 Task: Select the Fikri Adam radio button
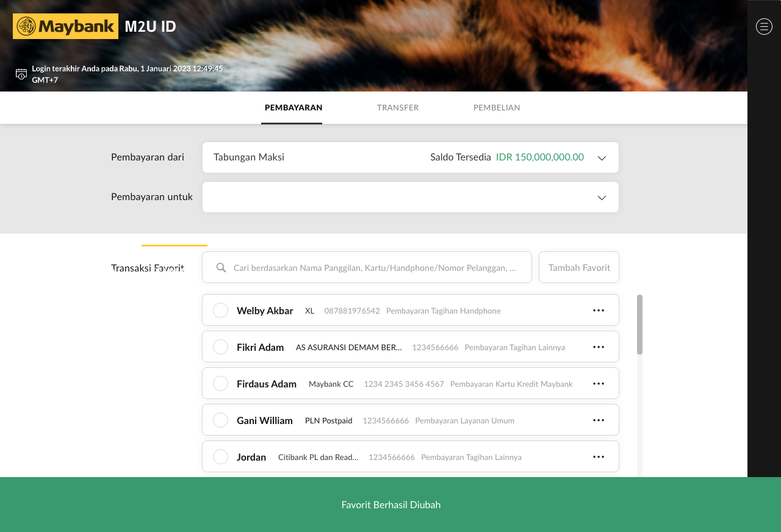coord(220,347)
